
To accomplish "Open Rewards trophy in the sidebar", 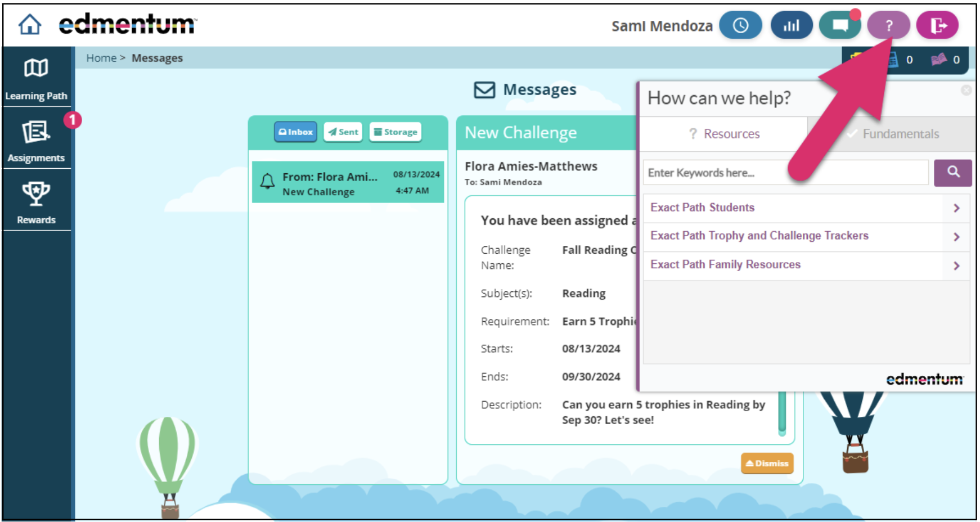I will point(36,202).
